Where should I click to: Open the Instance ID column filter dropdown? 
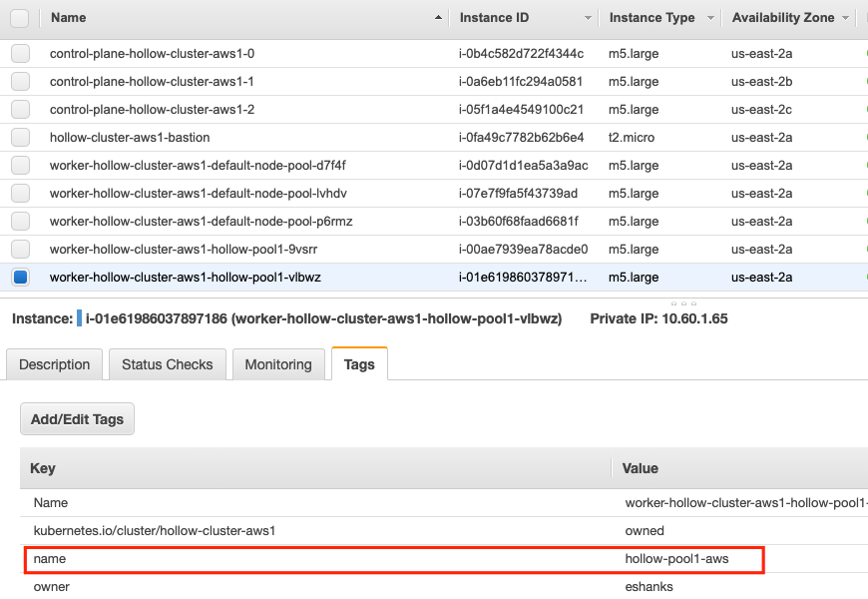point(587,18)
